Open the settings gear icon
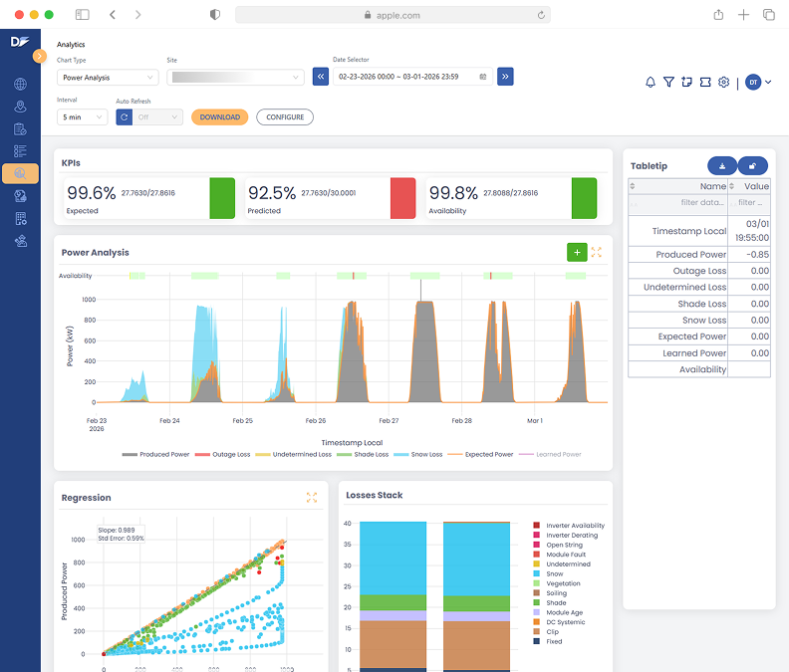Viewport: 789px width, 672px height. tap(724, 82)
